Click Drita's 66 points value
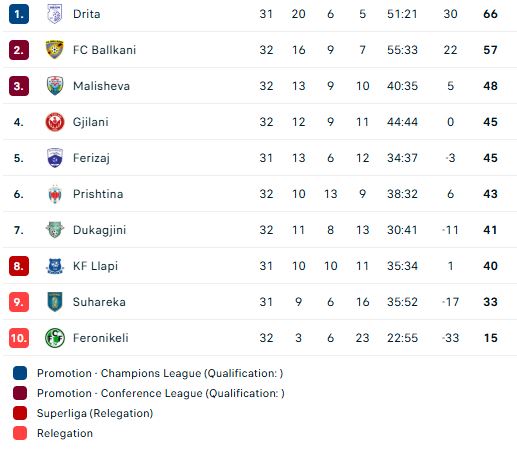Screen dimensions: 517x455 [490, 14]
